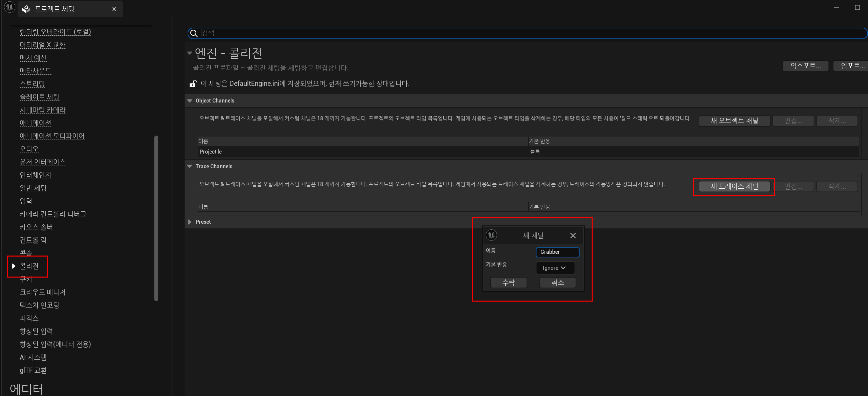Collapse the 엔진 - 콜리전 header arrow
Screen dimensions: 868x396
pos(190,53)
